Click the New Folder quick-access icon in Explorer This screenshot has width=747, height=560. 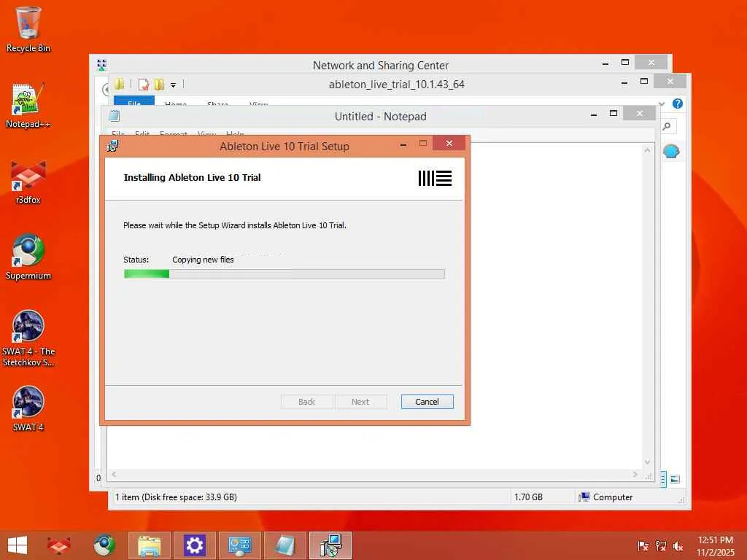pos(159,85)
